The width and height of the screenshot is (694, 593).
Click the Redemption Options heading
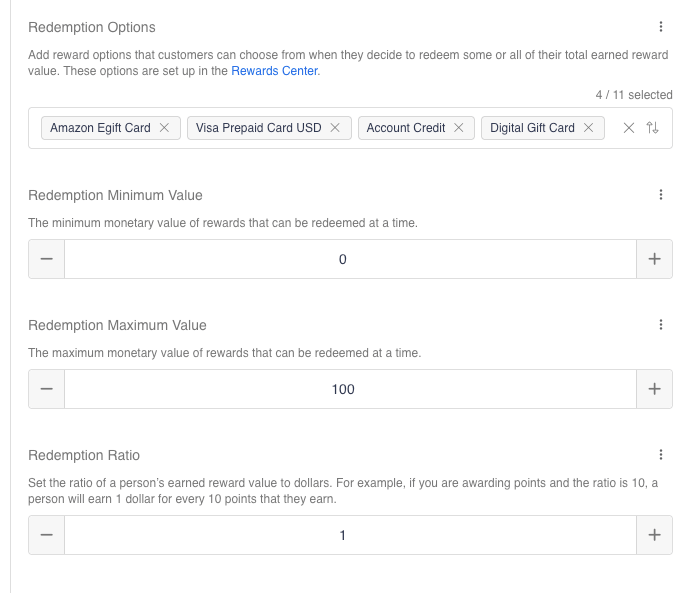[92, 27]
